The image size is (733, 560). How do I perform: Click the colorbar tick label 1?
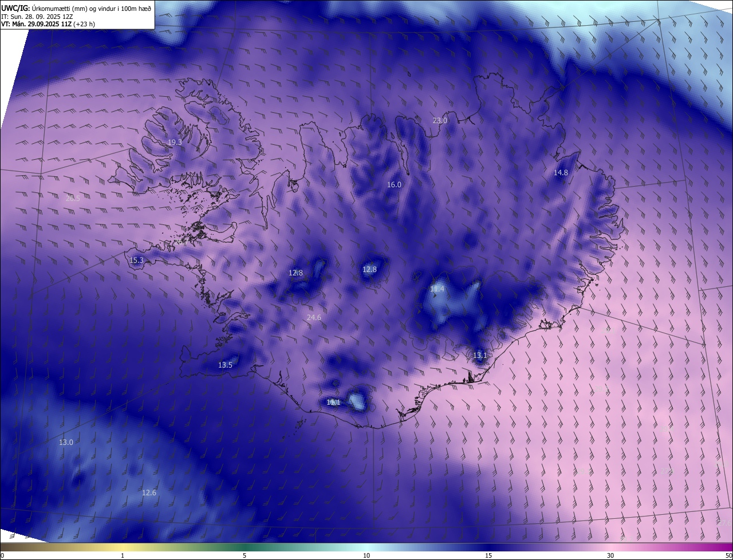[123, 556]
